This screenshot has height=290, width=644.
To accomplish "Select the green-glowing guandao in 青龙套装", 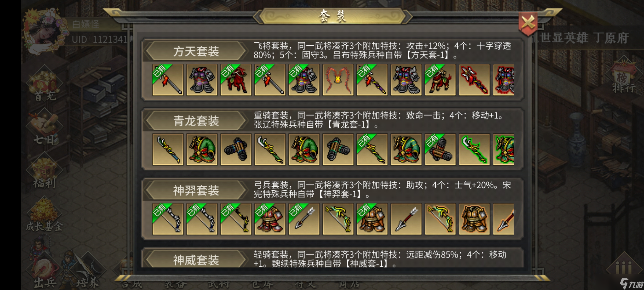I will [x=474, y=149].
